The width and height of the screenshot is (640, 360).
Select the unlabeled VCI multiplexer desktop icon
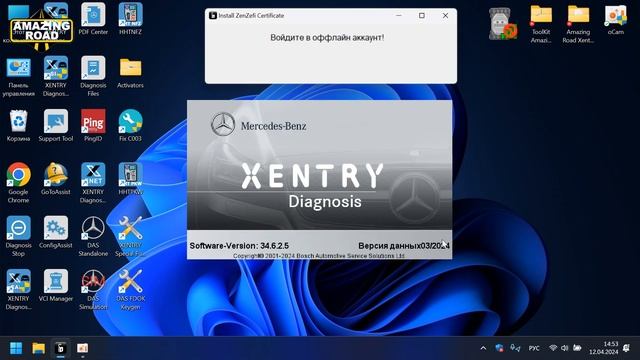(503, 24)
